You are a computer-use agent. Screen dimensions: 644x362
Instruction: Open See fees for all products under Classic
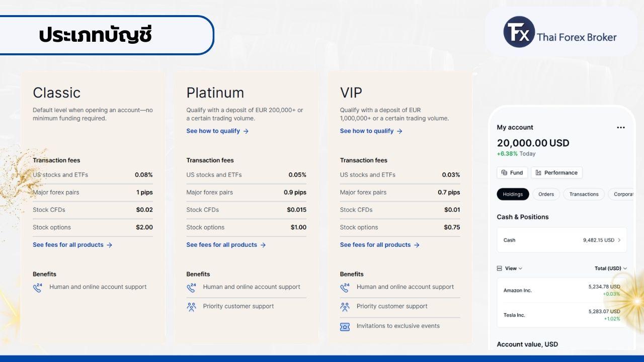[72, 245]
